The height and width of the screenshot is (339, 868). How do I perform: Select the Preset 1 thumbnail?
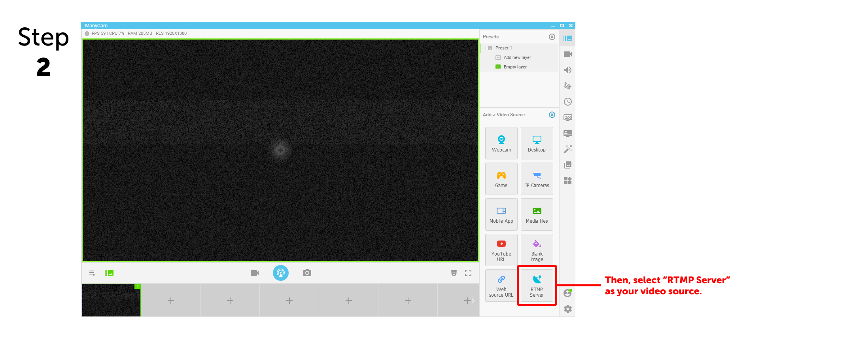click(111, 300)
